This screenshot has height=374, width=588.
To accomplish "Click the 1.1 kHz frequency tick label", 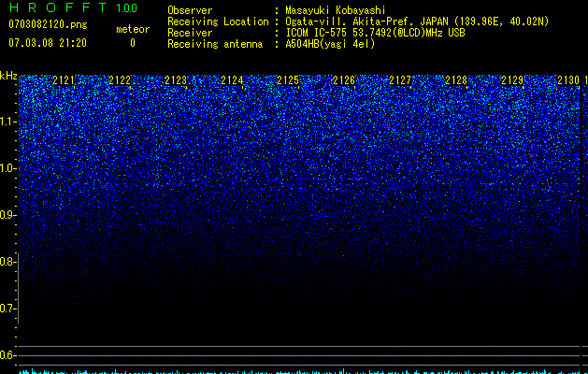I will [7, 122].
